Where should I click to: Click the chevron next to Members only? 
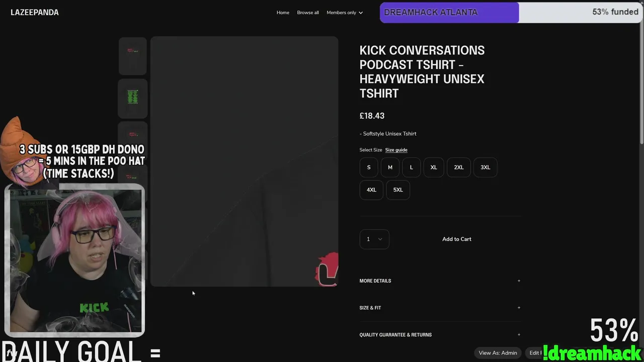[360, 13]
